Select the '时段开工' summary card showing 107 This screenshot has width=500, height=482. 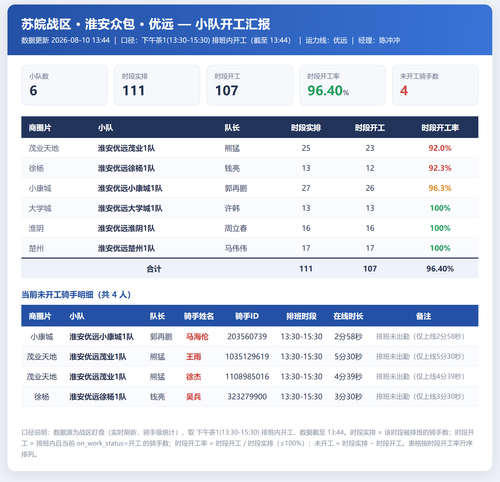tap(250, 85)
